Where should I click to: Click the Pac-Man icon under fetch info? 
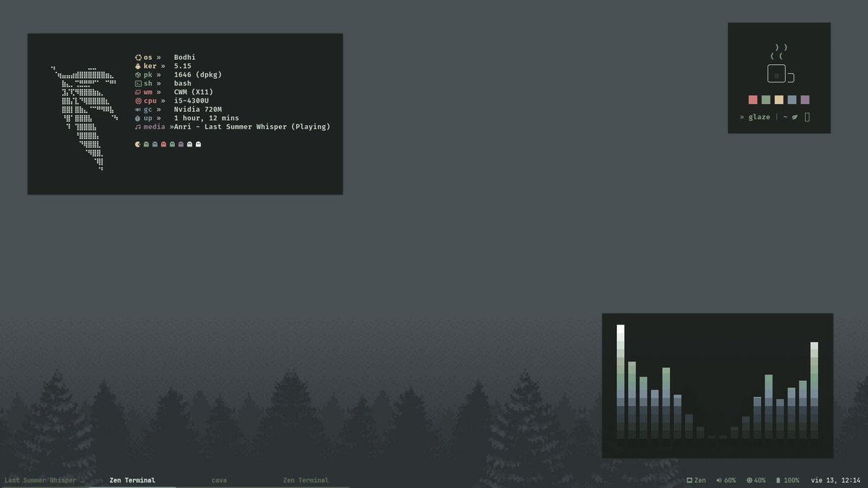click(138, 144)
